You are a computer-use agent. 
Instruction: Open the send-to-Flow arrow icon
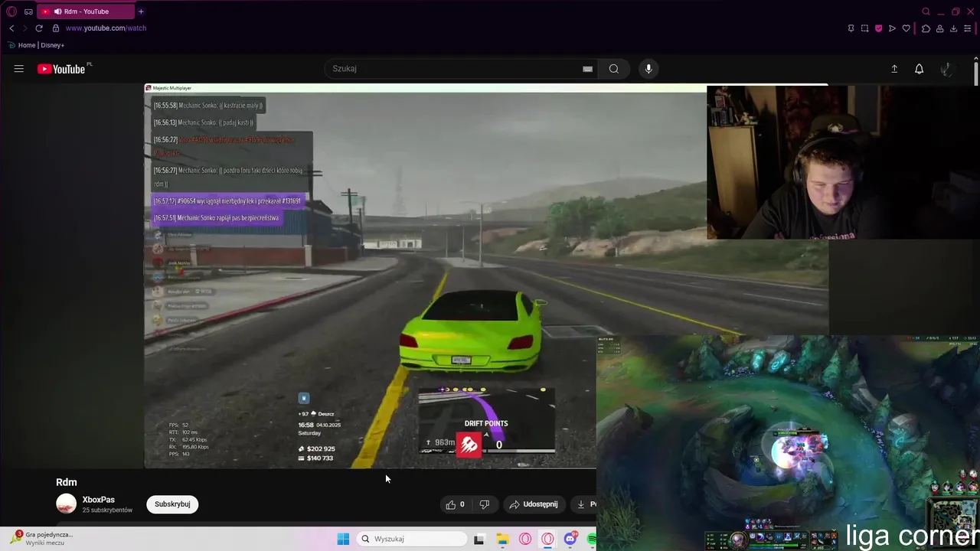point(892,28)
